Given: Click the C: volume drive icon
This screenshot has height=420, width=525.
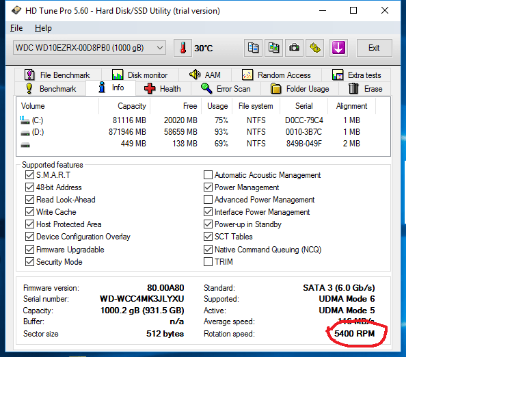Looking at the screenshot, I should (x=25, y=120).
